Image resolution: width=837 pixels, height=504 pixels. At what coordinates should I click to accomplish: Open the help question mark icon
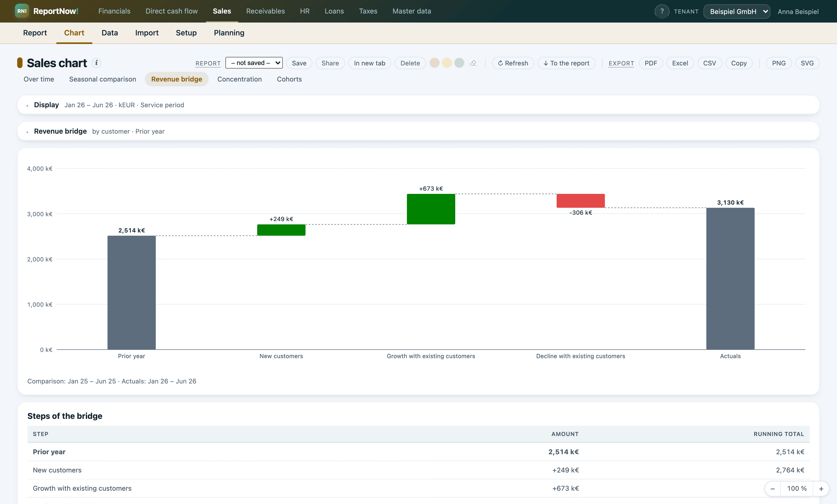[662, 12]
